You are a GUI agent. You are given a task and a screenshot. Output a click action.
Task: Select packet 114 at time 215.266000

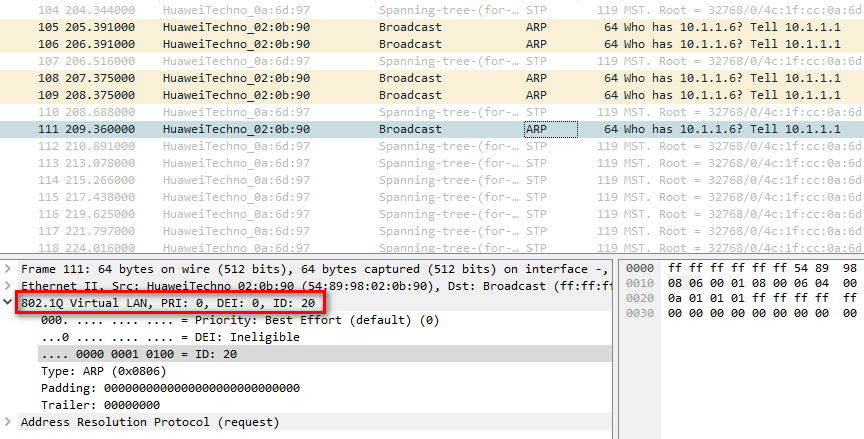pos(432,180)
